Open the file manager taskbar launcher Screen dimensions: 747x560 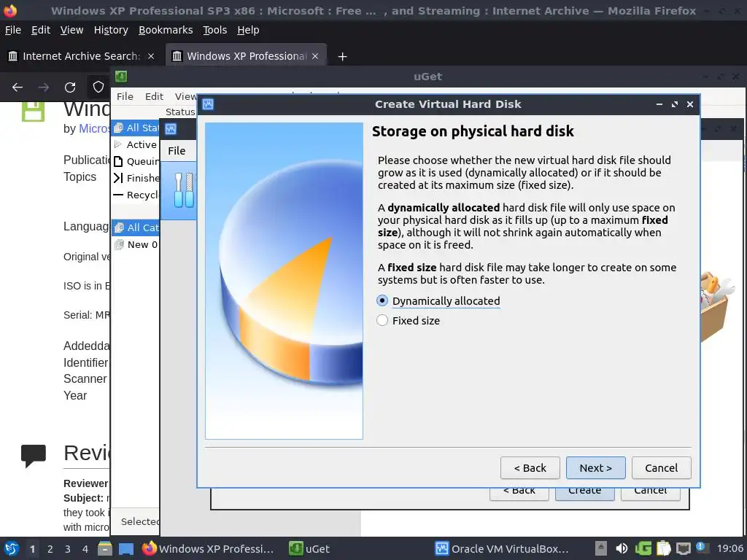(105, 549)
